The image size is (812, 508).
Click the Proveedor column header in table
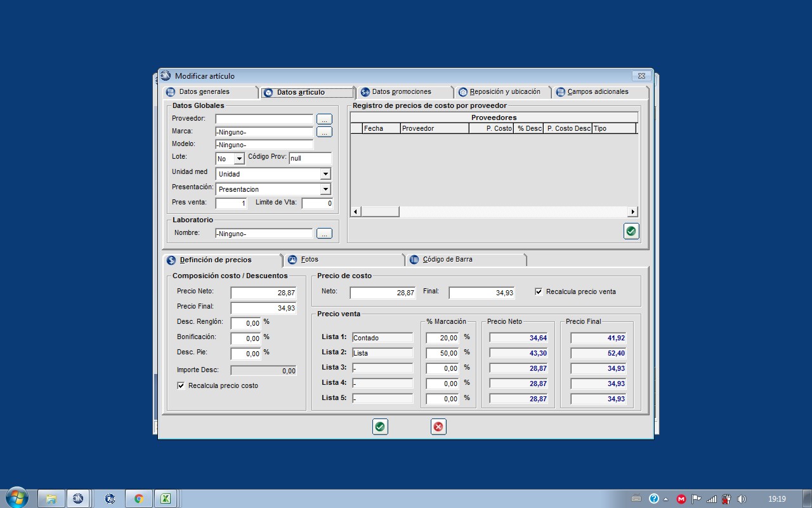point(435,128)
